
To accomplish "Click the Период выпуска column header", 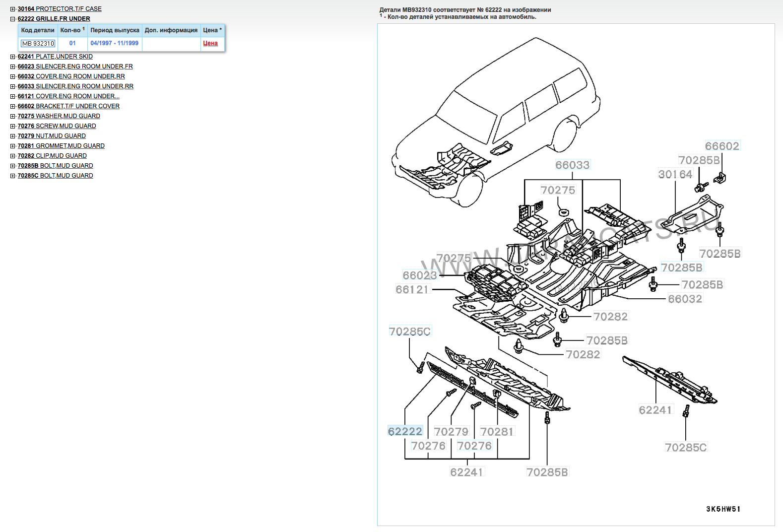I will pos(115,30).
